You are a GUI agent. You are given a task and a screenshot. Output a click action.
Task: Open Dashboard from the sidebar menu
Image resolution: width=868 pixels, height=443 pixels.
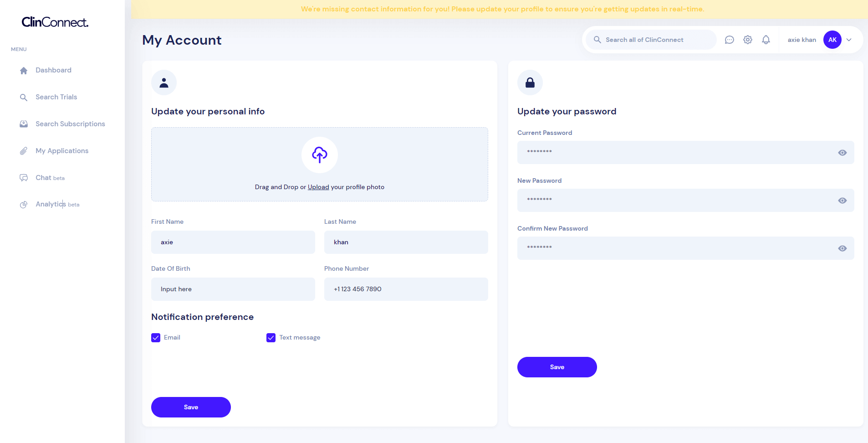tap(53, 70)
